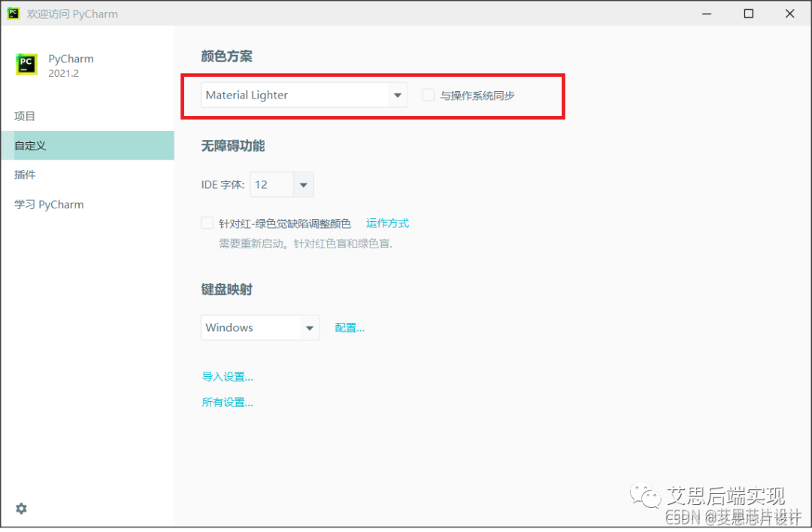
Task: Toggle the 针对红-绿色觉缺陷调整颜色 checkbox
Action: coord(207,223)
